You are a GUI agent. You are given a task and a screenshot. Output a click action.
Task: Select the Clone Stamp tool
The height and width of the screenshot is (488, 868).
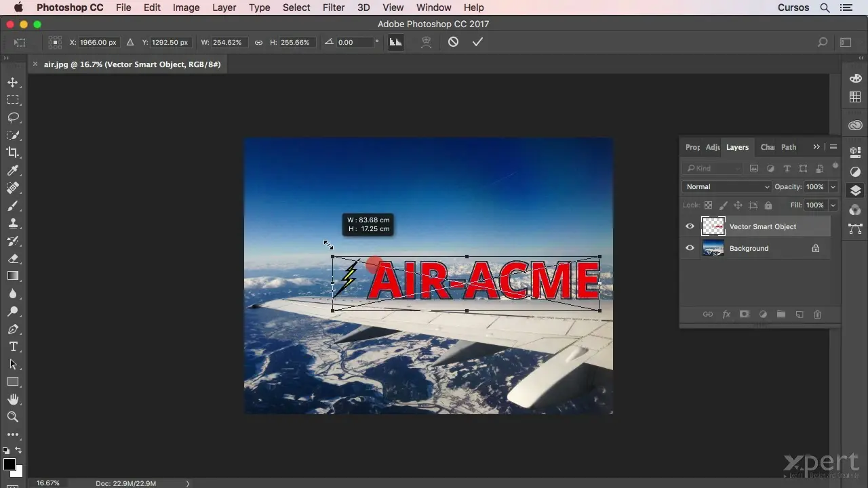13,223
